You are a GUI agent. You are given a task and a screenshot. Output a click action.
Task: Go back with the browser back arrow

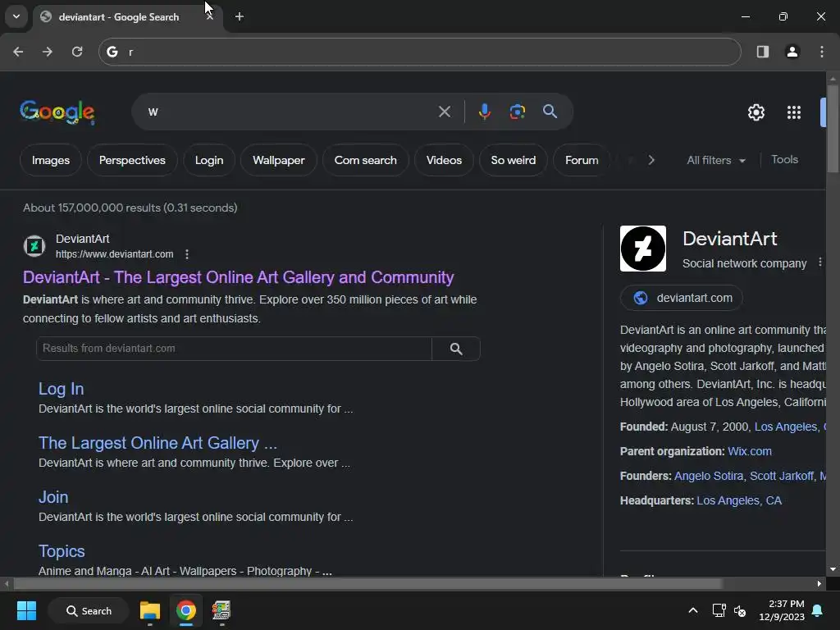click(18, 52)
